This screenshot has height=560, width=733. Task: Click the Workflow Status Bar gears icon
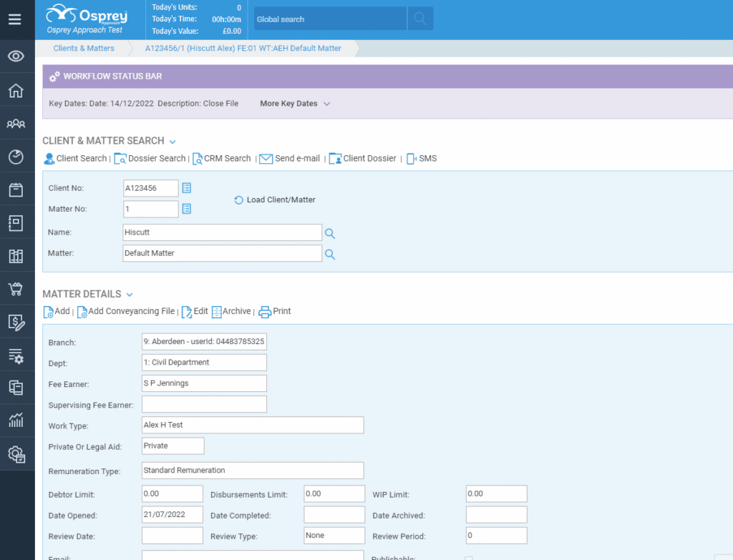54,76
